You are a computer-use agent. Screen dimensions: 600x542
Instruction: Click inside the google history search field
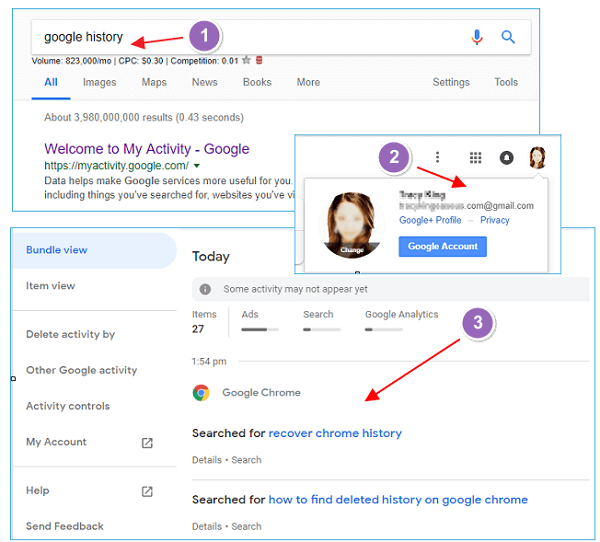(x=250, y=37)
